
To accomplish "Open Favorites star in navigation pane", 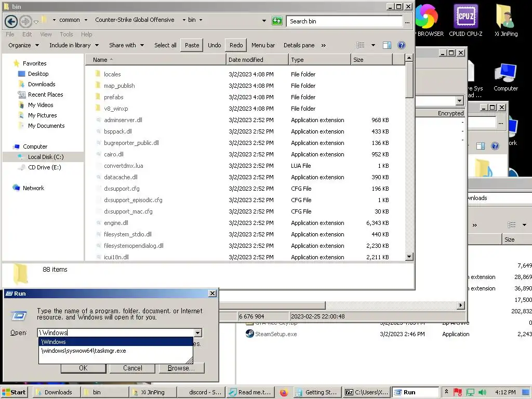I will [16, 63].
